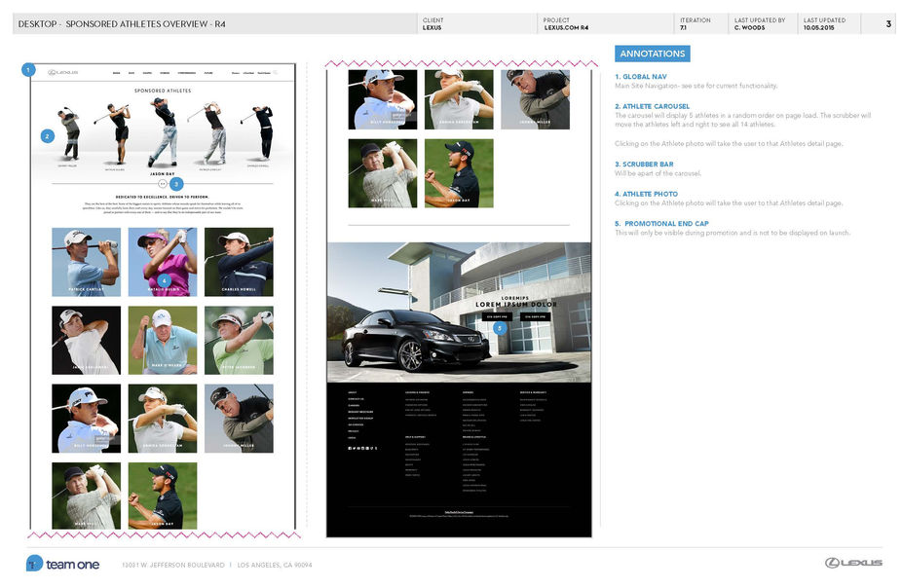The height and width of the screenshot is (588, 903).
Task: Select the Patrick Cantlay golfer figure in the carousel
Action: coord(210,133)
